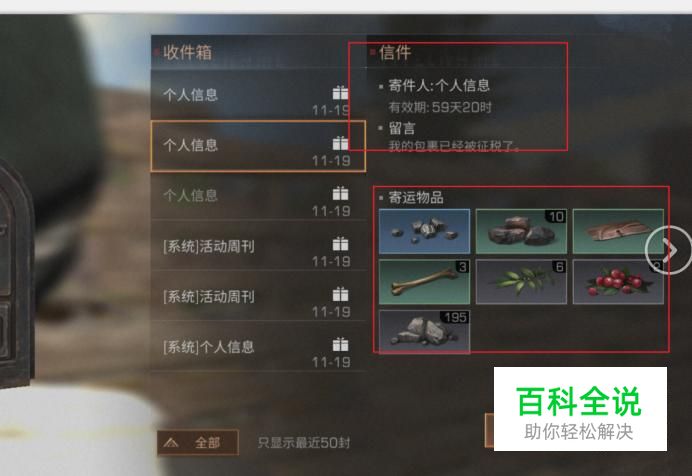The image size is (692, 476).
Task: Open the second [系统]活动周刊 mail
Action: (x=258, y=296)
